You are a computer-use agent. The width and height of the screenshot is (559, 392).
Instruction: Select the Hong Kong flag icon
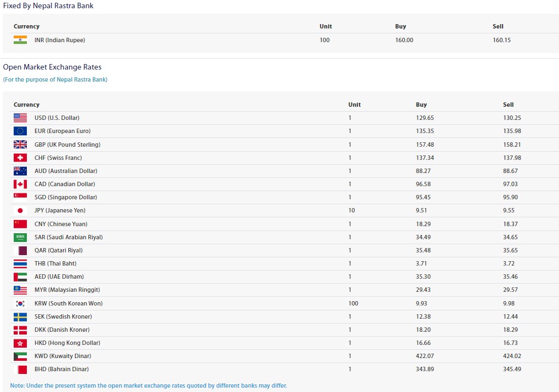click(20, 343)
